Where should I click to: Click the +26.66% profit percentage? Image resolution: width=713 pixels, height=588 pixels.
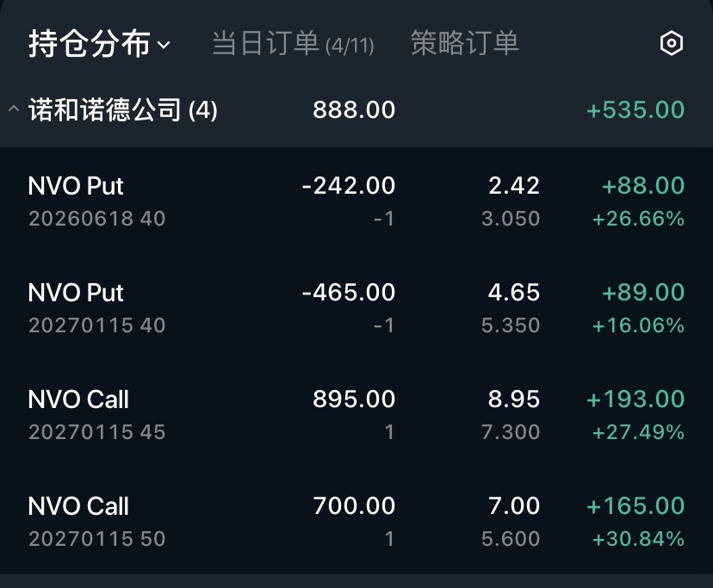(638, 219)
